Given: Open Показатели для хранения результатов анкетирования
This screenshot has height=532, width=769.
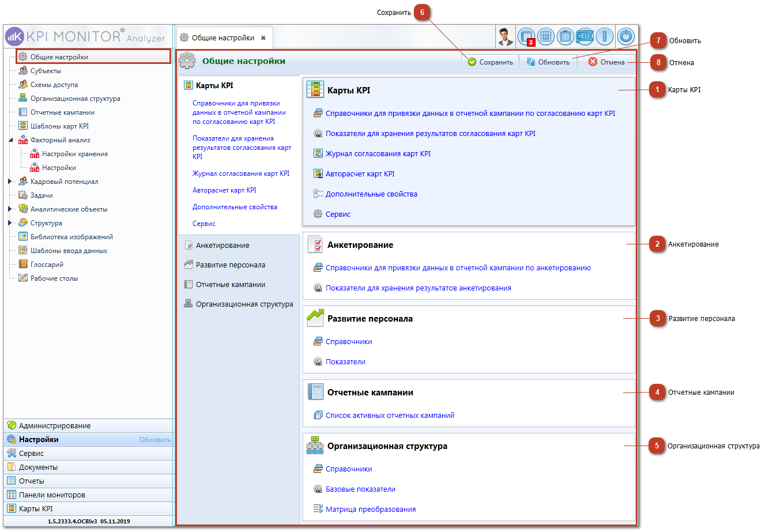Looking at the screenshot, I should click(x=419, y=288).
